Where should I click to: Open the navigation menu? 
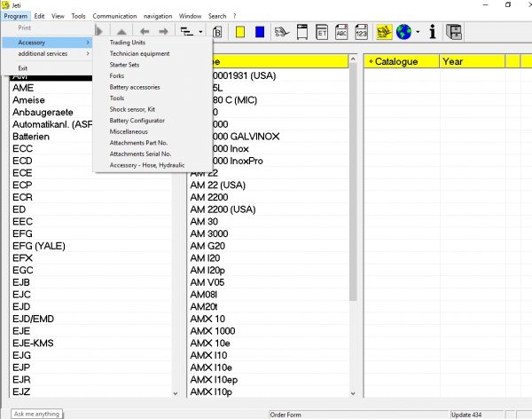[x=158, y=16]
